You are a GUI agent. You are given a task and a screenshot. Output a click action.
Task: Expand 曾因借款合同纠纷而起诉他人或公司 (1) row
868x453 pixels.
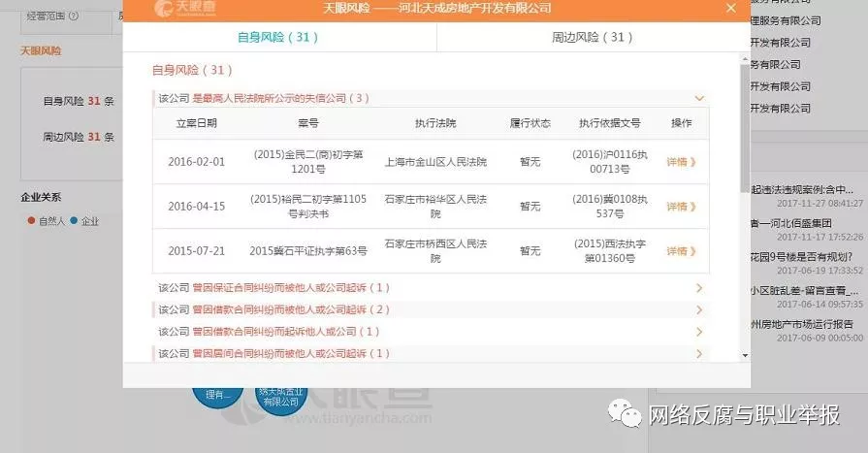[431, 332]
